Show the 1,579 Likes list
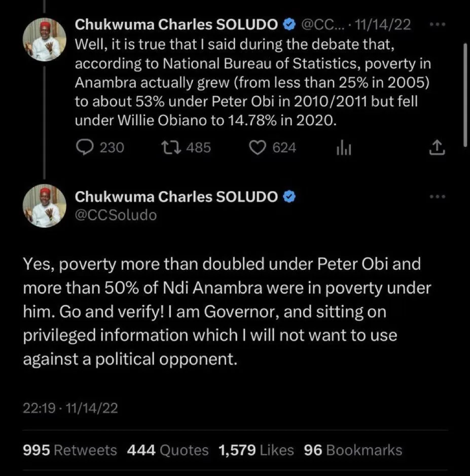470x476 pixels. tap(256, 450)
